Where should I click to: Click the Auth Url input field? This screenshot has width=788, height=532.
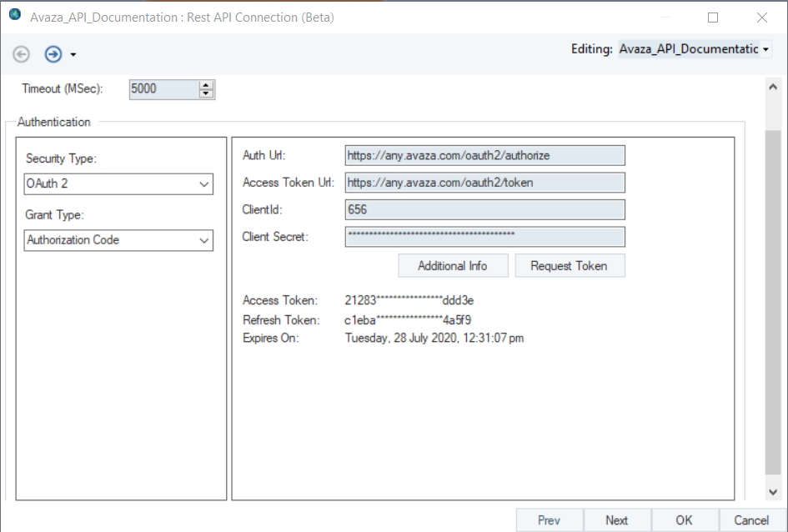pos(484,156)
